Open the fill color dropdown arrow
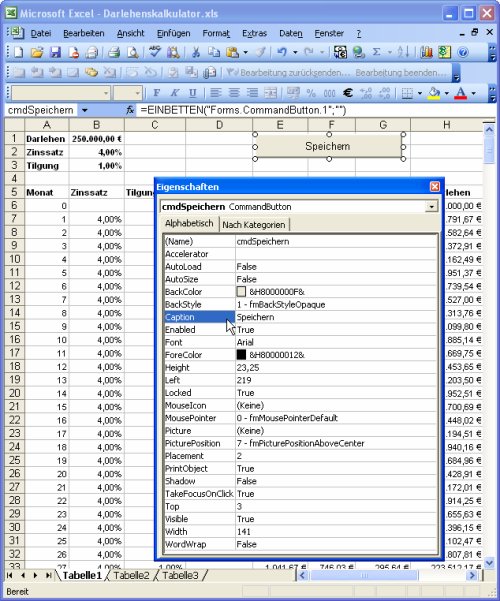 point(447,93)
